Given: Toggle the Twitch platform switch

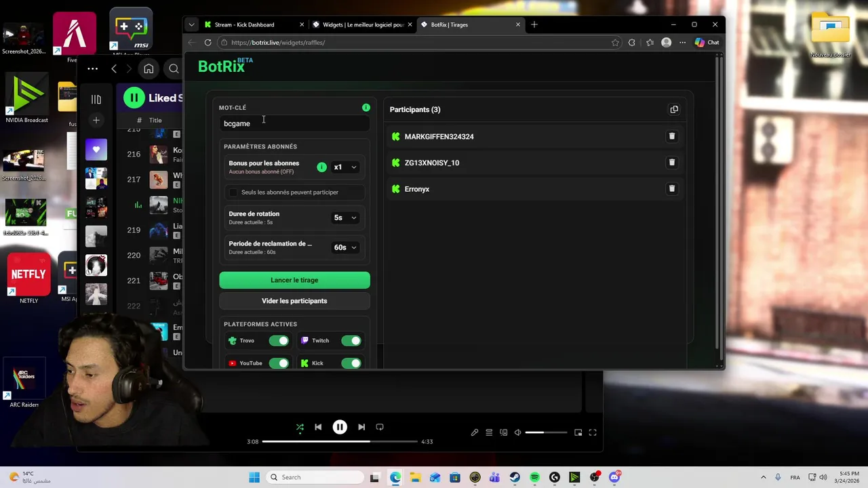Looking at the screenshot, I should coord(351,341).
